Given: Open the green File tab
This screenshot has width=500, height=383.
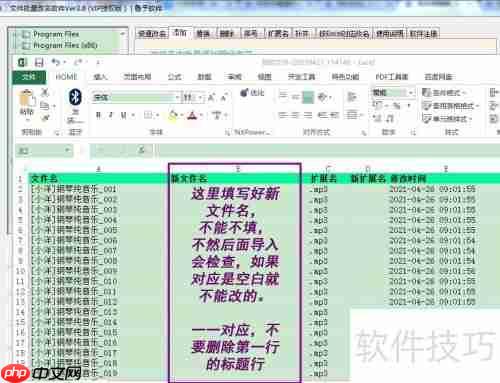Looking at the screenshot, I should (29, 77).
